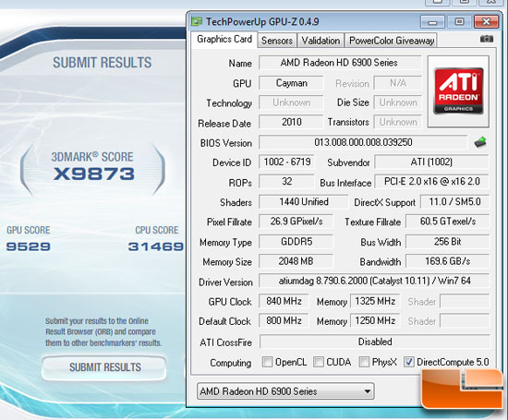Viewport: 508px width, 420px height.
Task: Toggle the CUDA checkbox
Action: [319, 362]
